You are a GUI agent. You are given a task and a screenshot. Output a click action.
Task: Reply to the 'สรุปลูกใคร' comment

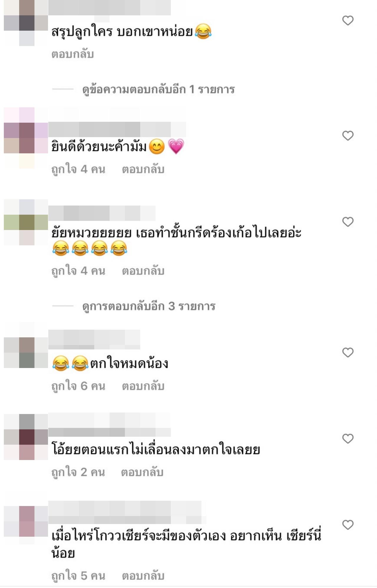coord(72,54)
